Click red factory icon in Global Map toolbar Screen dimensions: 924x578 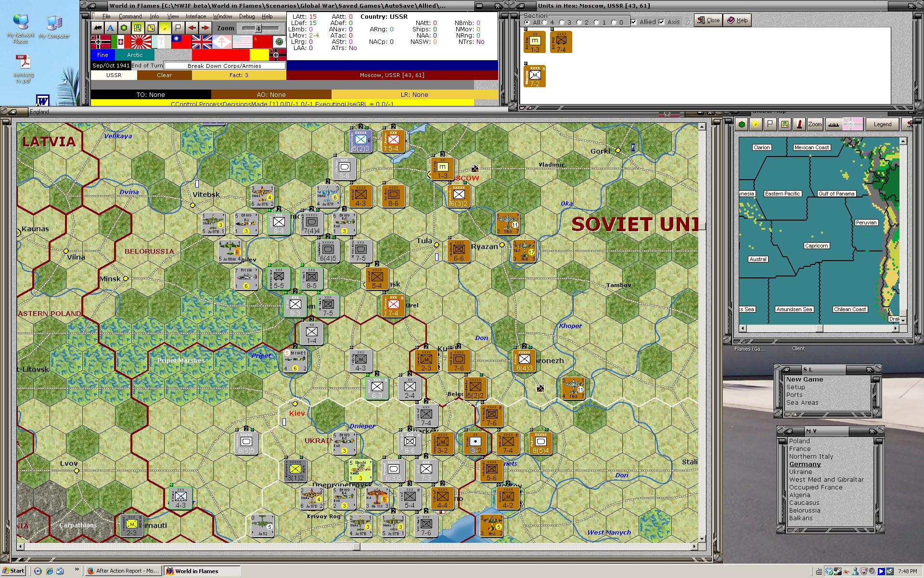[x=799, y=124]
